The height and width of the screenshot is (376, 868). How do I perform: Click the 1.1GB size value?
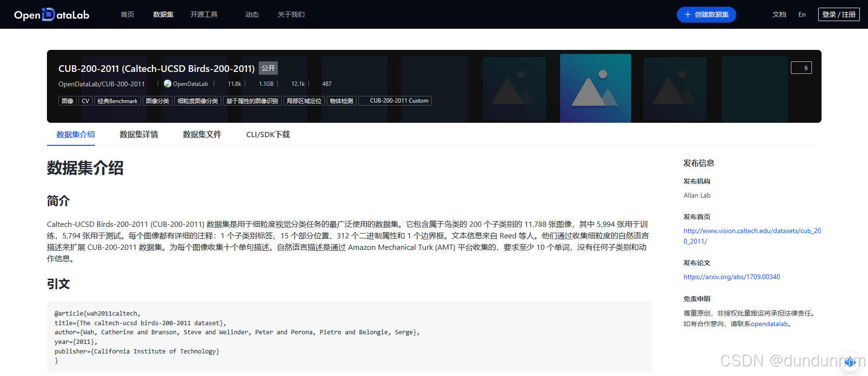(x=266, y=83)
